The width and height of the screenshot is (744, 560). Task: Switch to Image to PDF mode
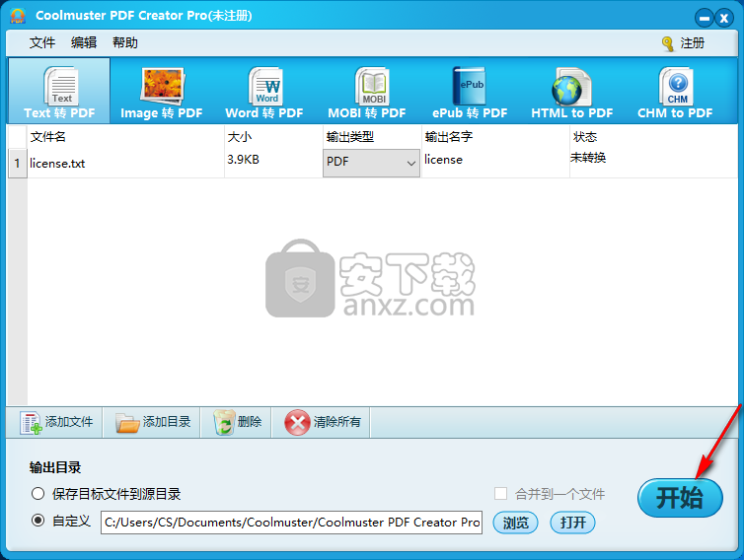click(161, 91)
